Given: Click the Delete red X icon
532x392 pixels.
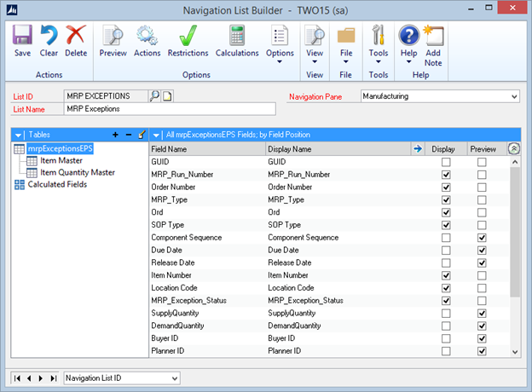Looking at the screenshot, I should (76, 35).
